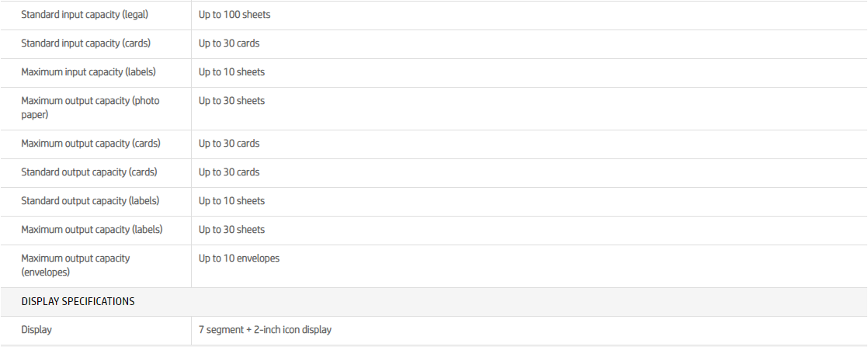Image resolution: width=868 pixels, height=347 pixels.
Task: Click the "Standard input capacity (cards)" label
Action: click(x=85, y=43)
